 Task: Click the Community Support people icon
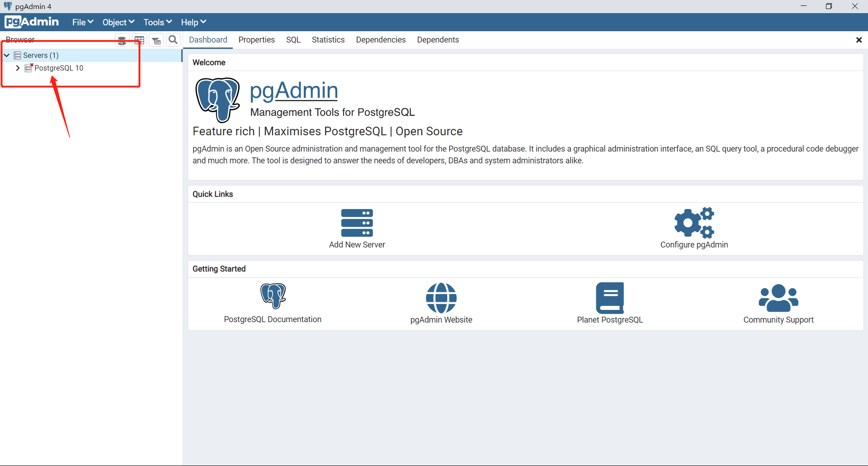click(778, 298)
